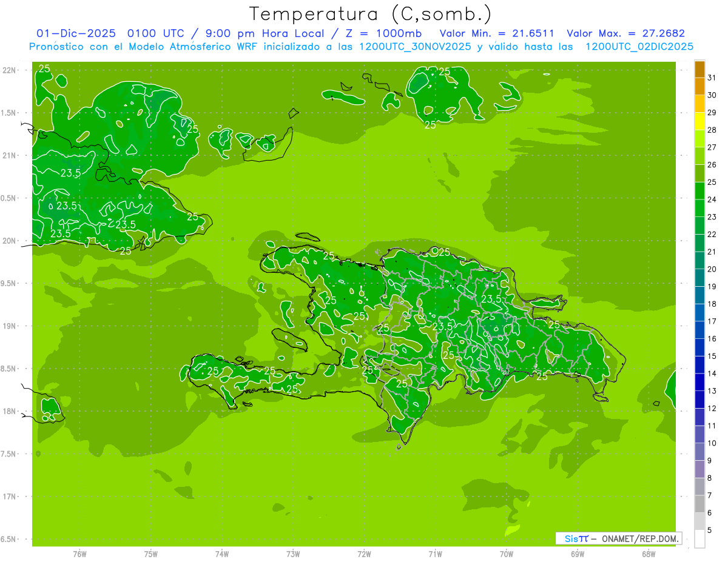728x562 pixels.
Task: Click the 70W longitude axis label
Action: pyautogui.click(x=507, y=554)
